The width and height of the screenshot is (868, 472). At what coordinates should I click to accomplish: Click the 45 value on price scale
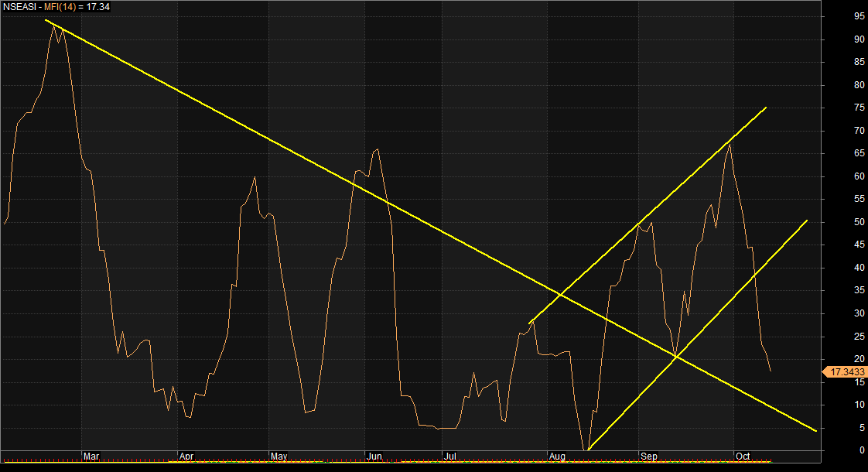click(859, 245)
